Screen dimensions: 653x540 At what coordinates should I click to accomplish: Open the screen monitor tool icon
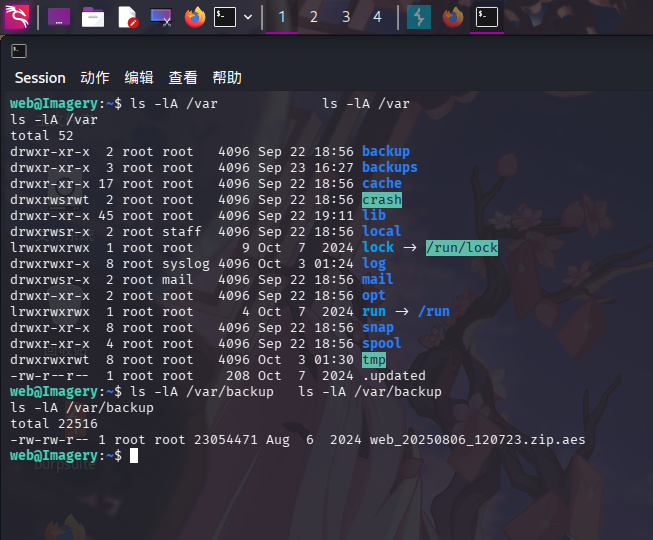click(x=161, y=17)
